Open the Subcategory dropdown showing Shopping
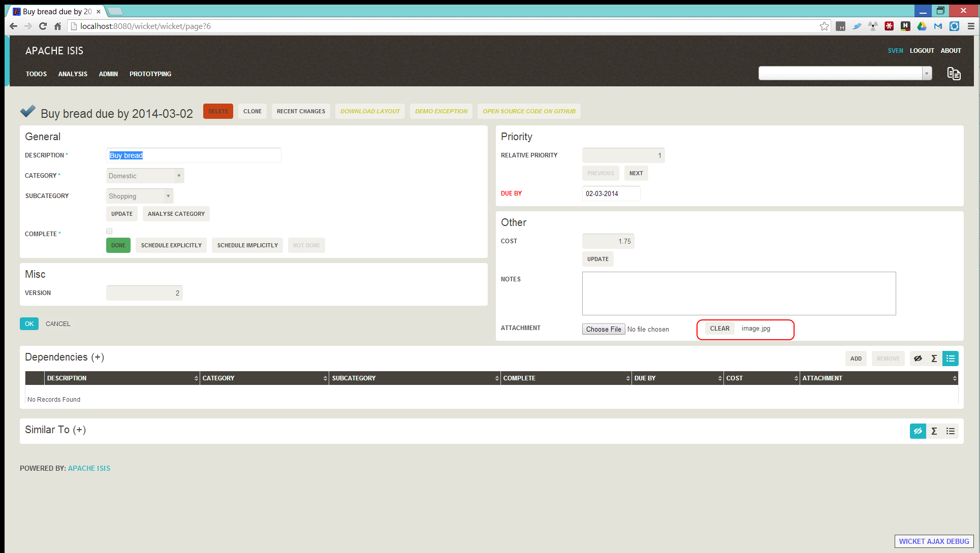The width and height of the screenshot is (980, 553). [x=140, y=196]
